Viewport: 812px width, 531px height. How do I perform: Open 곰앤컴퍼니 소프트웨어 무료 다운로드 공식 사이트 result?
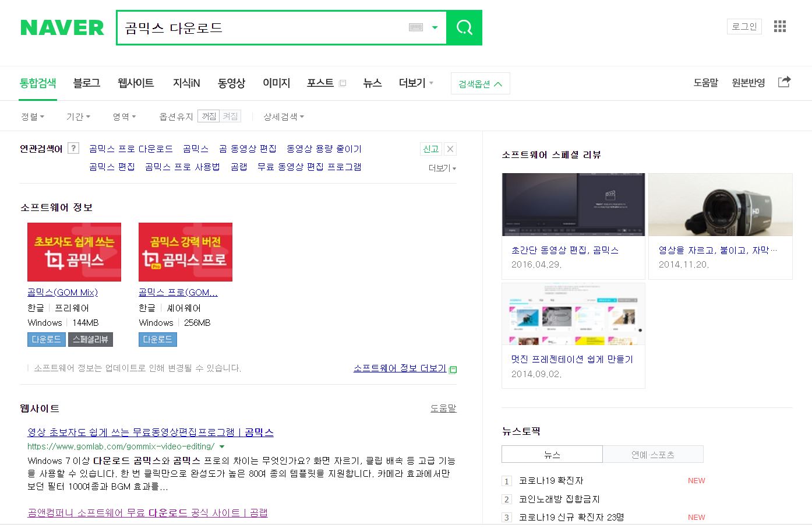147,512
